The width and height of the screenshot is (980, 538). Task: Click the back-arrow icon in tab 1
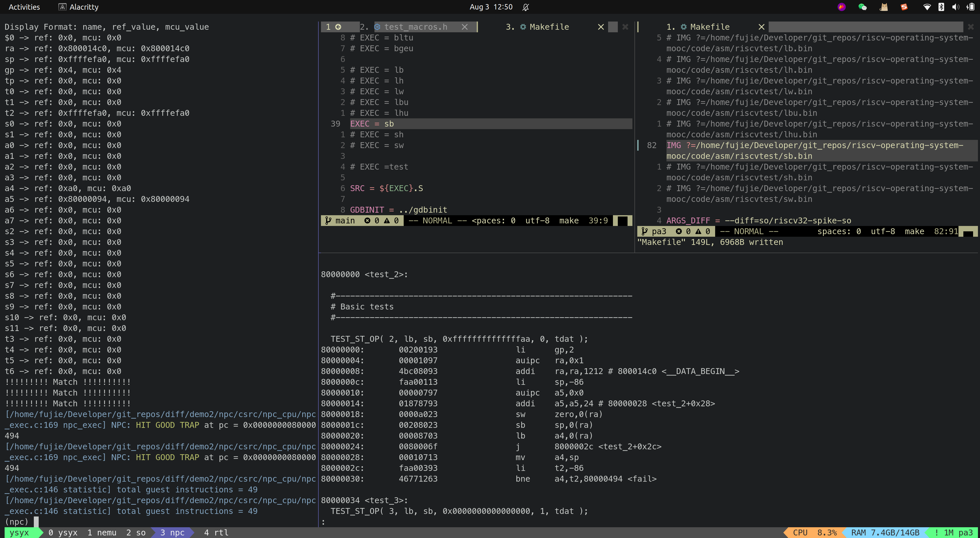pyautogui.click(x=338, y=27)
